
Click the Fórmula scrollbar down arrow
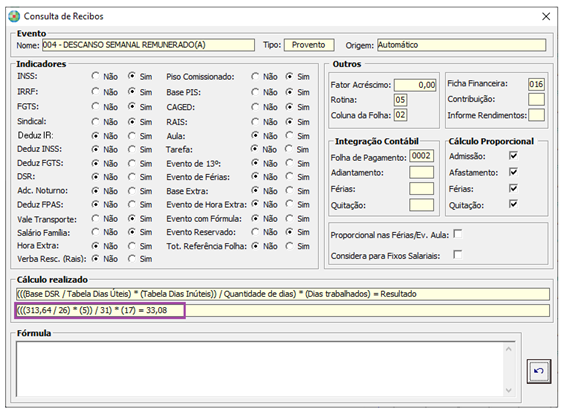point(508,390)
